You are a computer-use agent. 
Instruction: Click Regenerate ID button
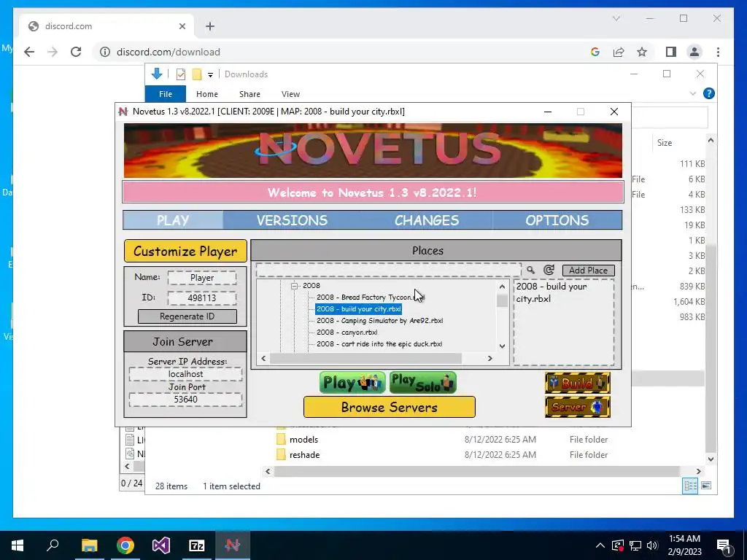(x=187, y=316)
